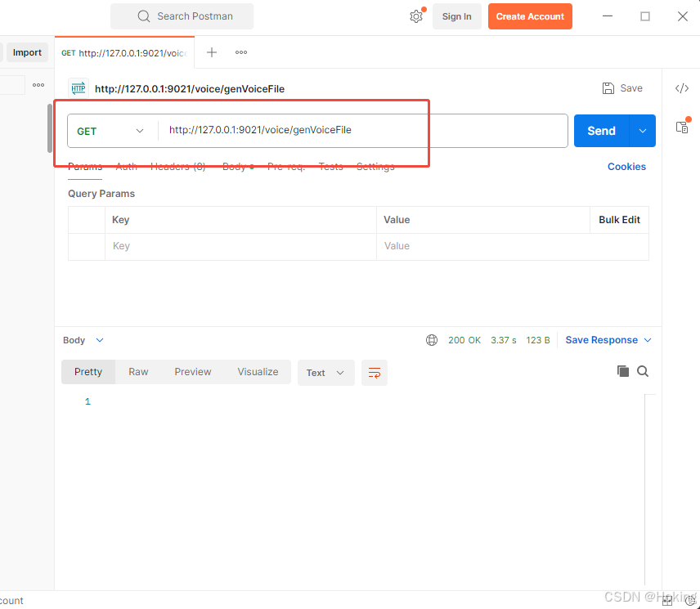Click the left sidebar vertical scrollbar
700x609 pixels.
tap(50, 128)
